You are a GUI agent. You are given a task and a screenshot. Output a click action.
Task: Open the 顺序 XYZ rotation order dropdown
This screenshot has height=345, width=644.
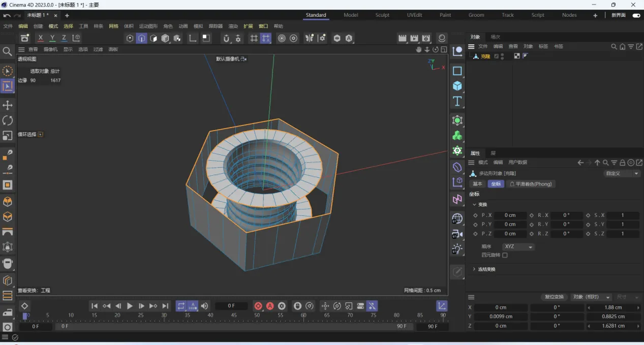[518, 246]
